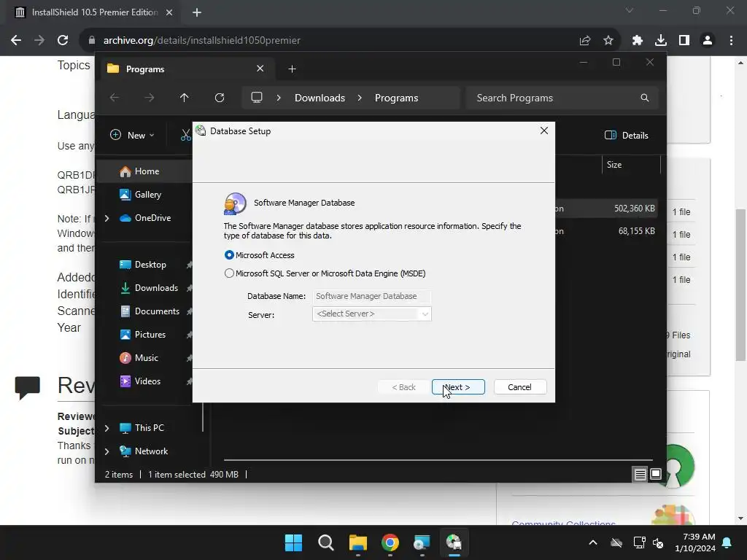Open Pictures folder in sidebar
The image size is (747, 560).
(x=142, y=335)
